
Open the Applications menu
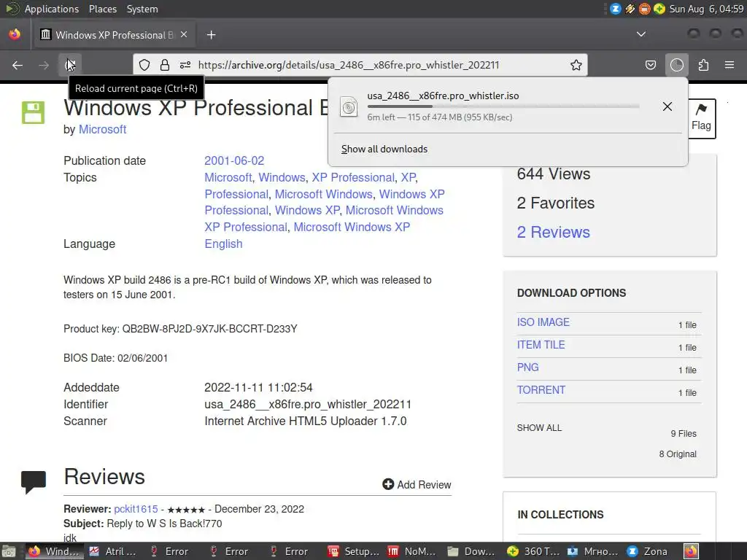click(x=52, y=9)
